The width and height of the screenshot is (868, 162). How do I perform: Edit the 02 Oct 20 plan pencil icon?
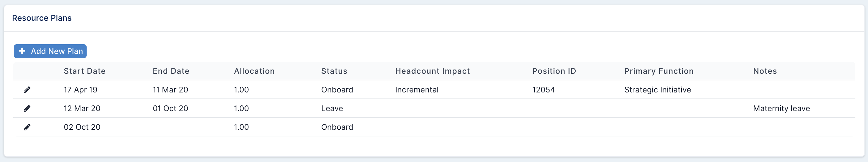pyautogui.click(x=27, y=127)
